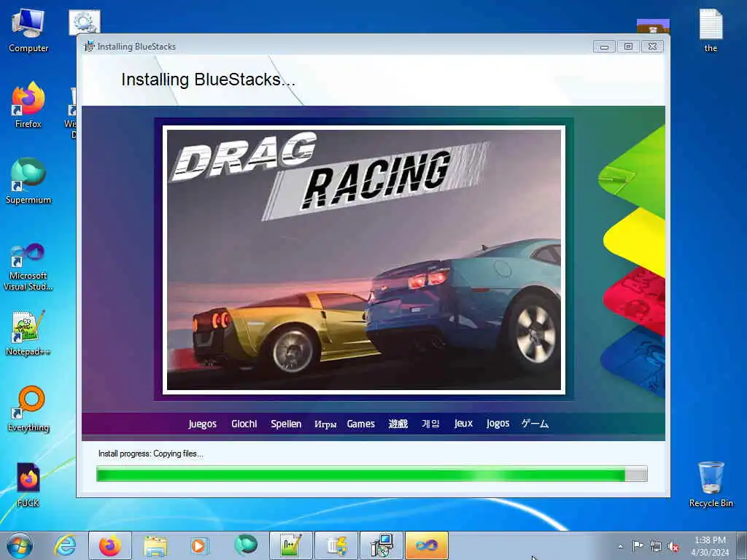Viewport: 747px width, 560px height.
Task: Select the settings file icon behind the installer
Action: click(x=85, y=21)
